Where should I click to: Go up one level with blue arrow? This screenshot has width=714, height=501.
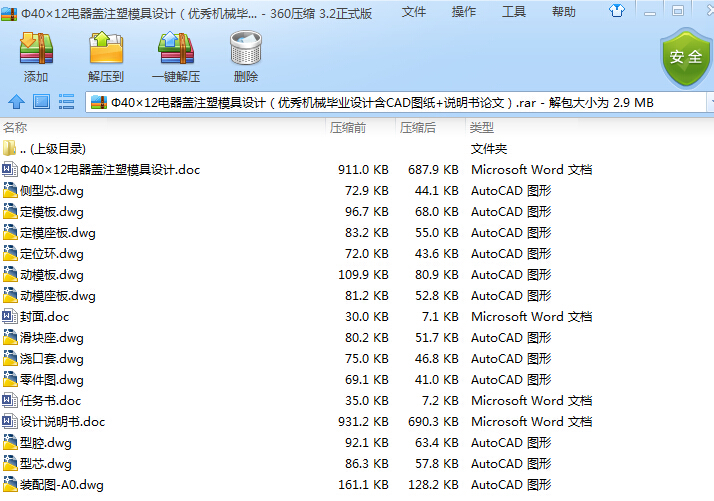pyautogui.click(x=16, y=102)
